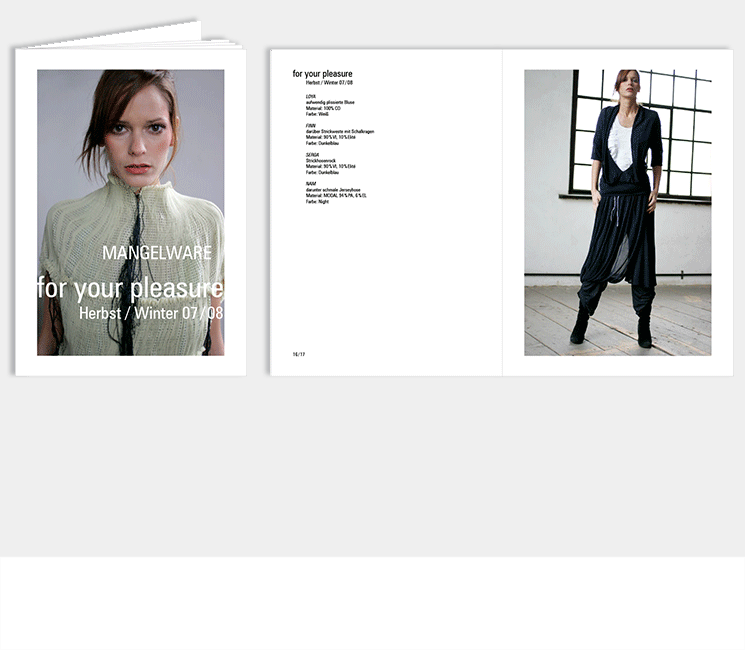Image resolution: width=745 pixels, height=650 pixels.
Task: Click the 'Material: MODAL' line
Action: click(336, 195)
